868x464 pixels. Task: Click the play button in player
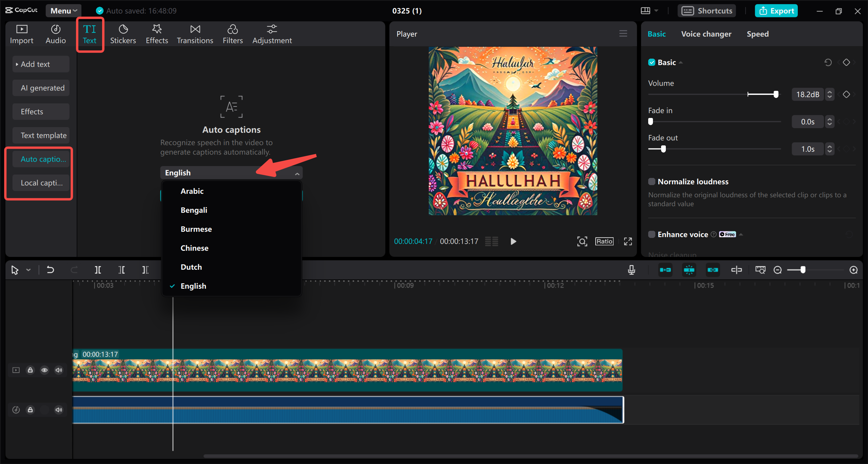coord(513,240)
